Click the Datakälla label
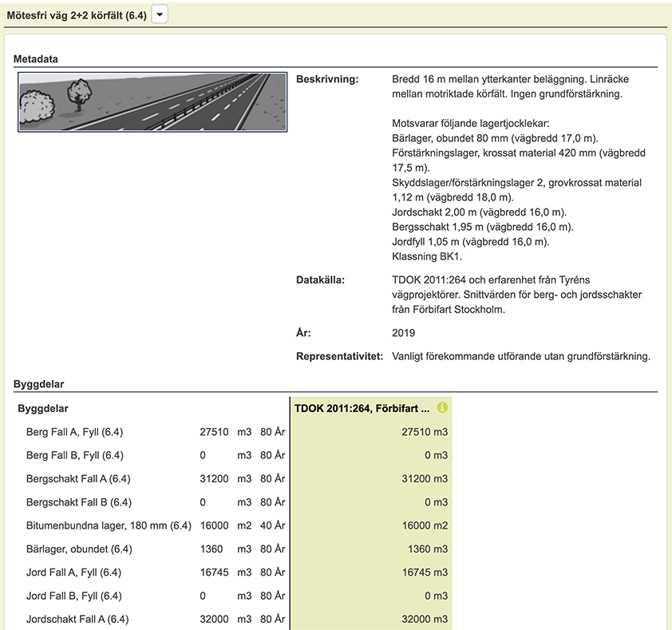Image resolution: width=672 pixels, height=630 pixels. 320,280
